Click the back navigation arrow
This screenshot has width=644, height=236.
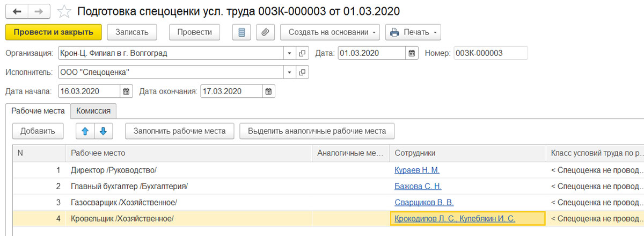pyautogui.click(x=17, y=11)
